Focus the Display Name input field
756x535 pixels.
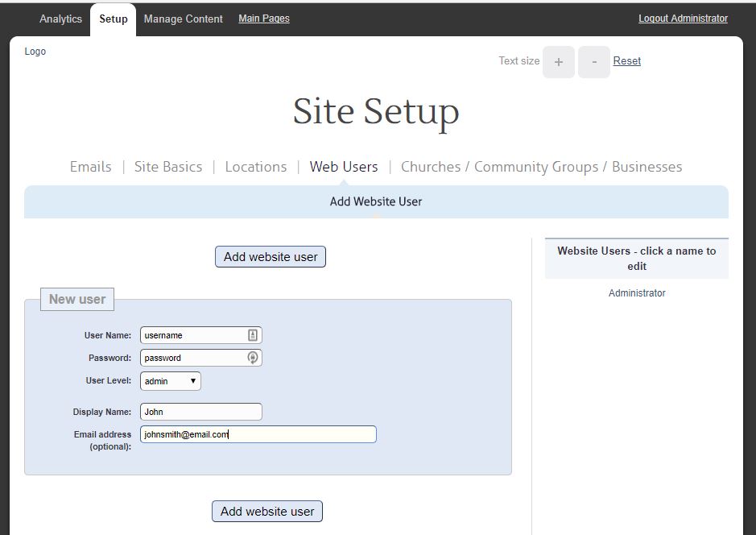201,412
